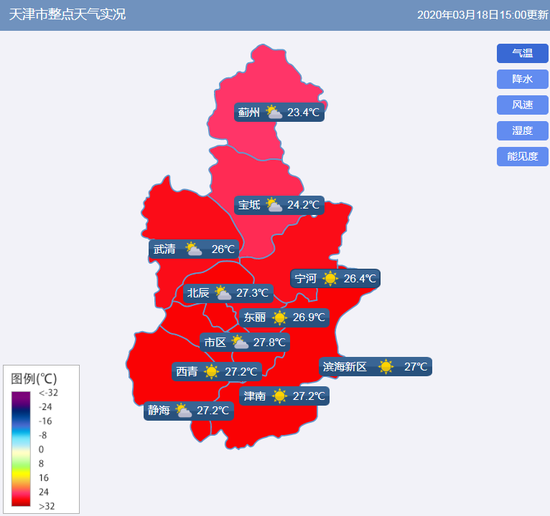This screenshot has width=550, height=516.
Task: Select the 津南 district name label
Action: coord(255,396)
